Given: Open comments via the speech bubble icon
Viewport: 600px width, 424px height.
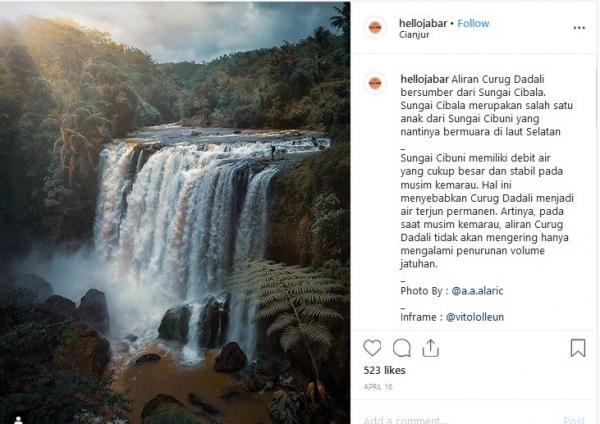Looking at the screenshot, I should [402, 348].
